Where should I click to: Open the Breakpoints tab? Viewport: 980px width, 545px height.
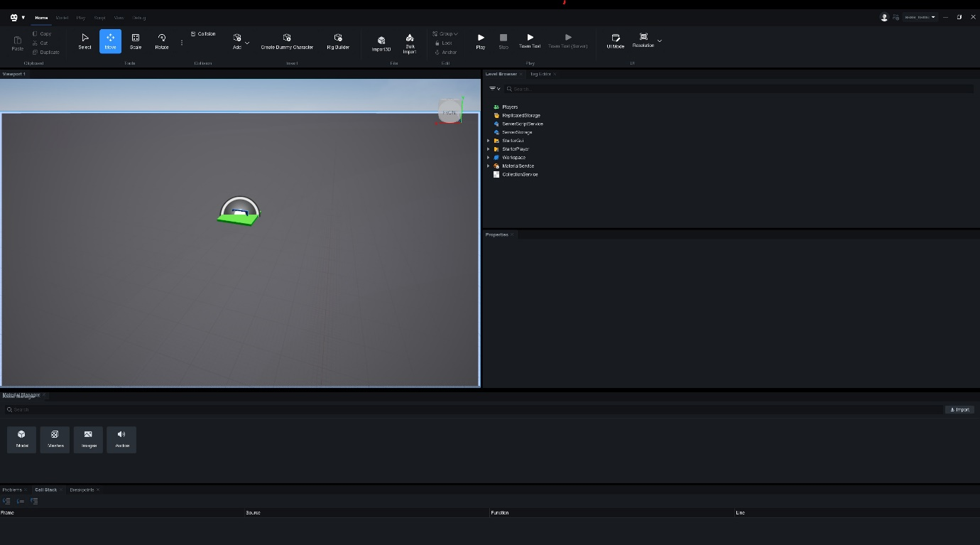(x=82, y=490)
